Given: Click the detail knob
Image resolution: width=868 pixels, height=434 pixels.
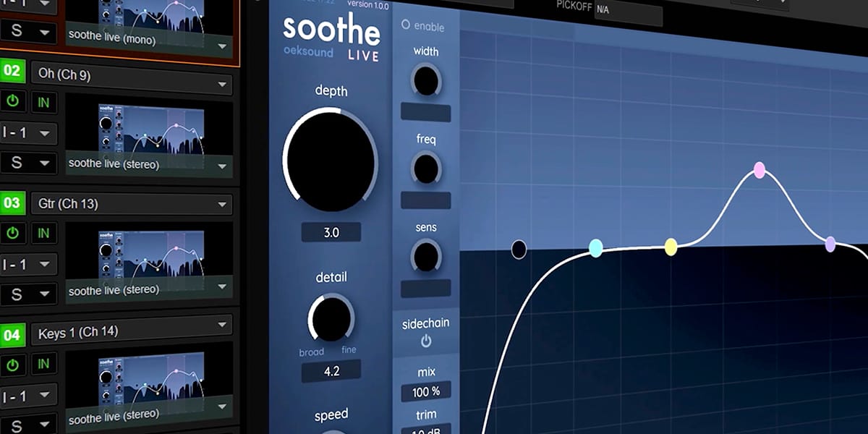Looking at the screenshot, I should pyautogui.click(x=331, y=318).
